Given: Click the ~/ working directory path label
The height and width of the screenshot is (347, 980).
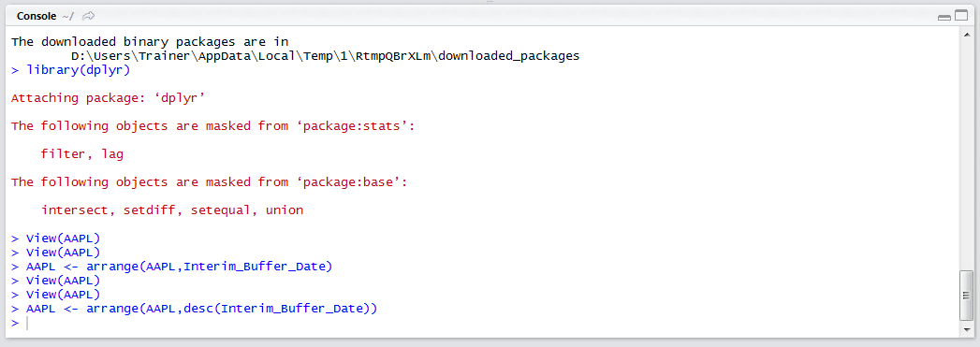Looking at the screenshot, I should pyautogui.click(x=68, y=16).
